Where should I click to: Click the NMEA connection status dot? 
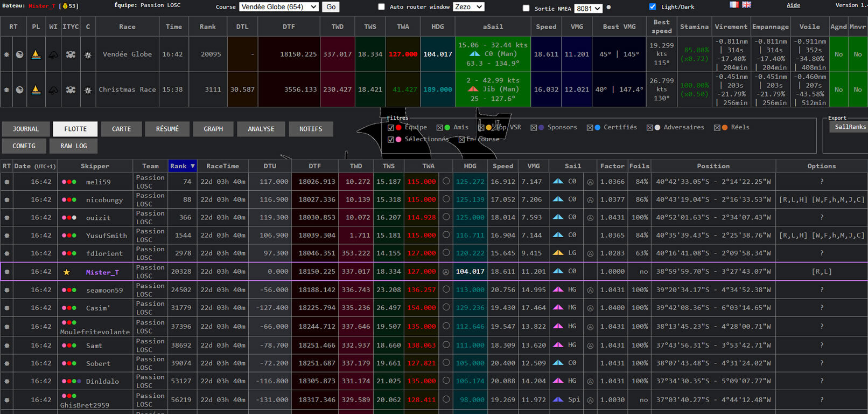pos(608,8)
